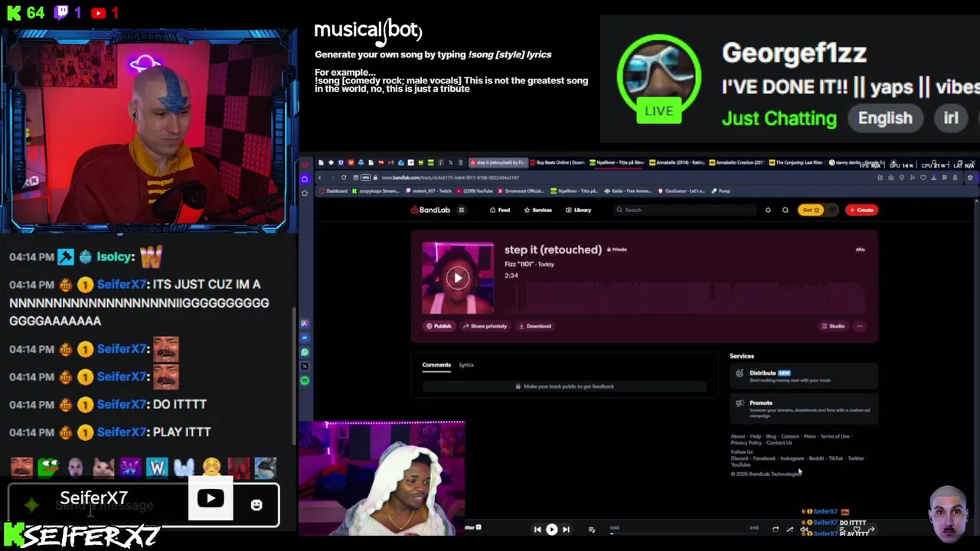The height and width of the screenshot is (551, 980).
Task: Open the Feed page
Action: tap(500, 210)
